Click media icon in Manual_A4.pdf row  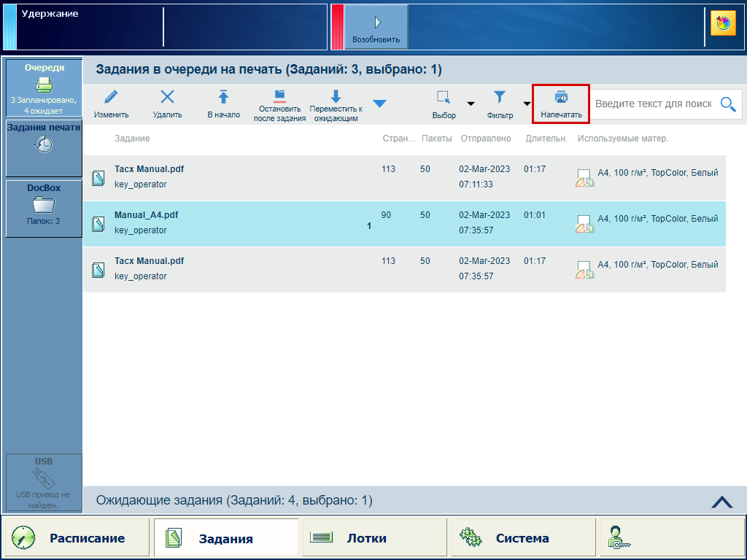tap(584, 224)
